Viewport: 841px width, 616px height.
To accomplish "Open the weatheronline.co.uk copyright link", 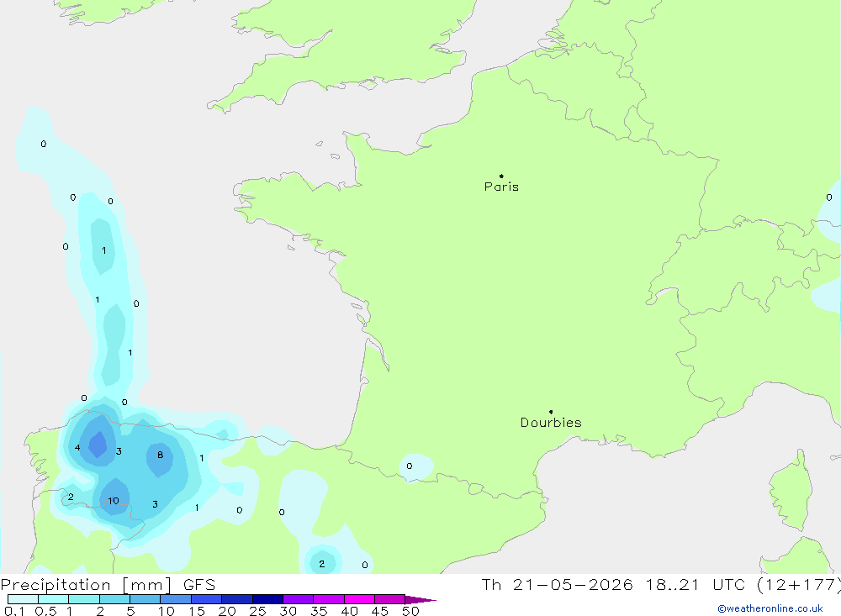I will click(770, 608).
